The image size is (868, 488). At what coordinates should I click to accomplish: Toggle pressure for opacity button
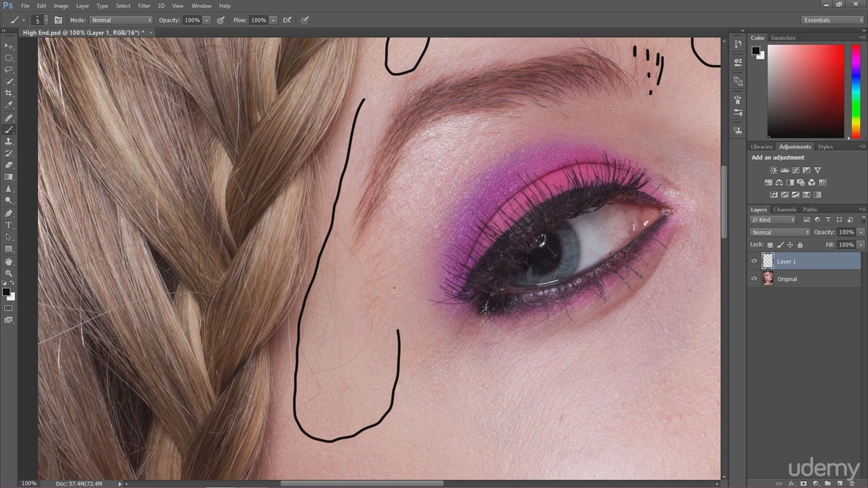point(220,20)
